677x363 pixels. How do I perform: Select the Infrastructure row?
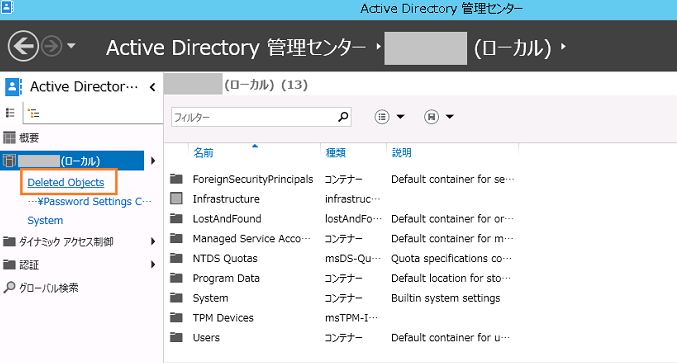pos(342,199)
